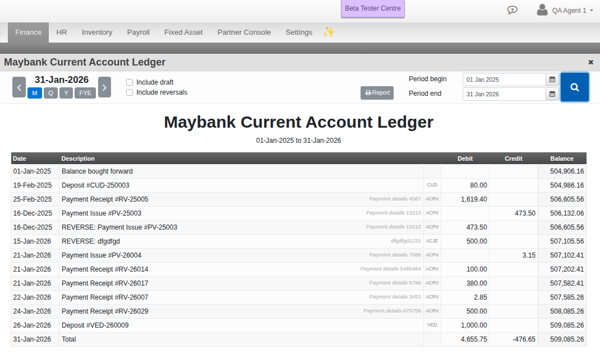Image resolution: width=600 pixels, height=364 pixels.
Task: Open the Finance tab
Action: (x=28, y=32)
